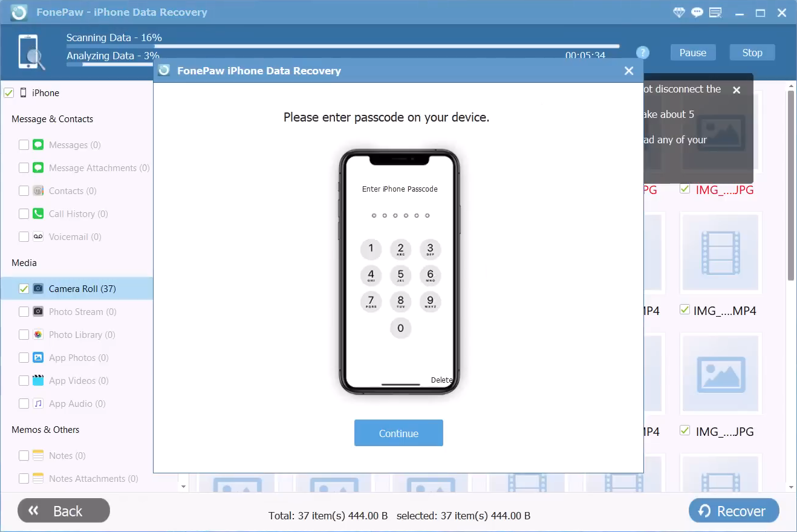Click the file list scroll down arrow

click(x=791, y=487)
